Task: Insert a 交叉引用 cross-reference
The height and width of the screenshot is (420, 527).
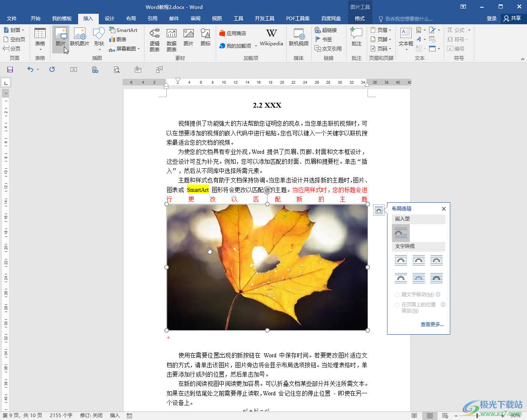Action: (328, 49)
